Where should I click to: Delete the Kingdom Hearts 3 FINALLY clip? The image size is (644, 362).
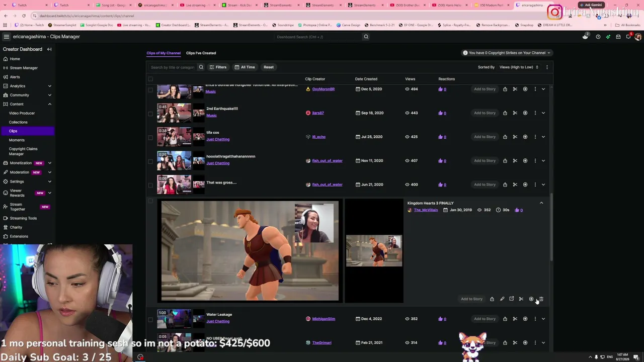[541, 299]
